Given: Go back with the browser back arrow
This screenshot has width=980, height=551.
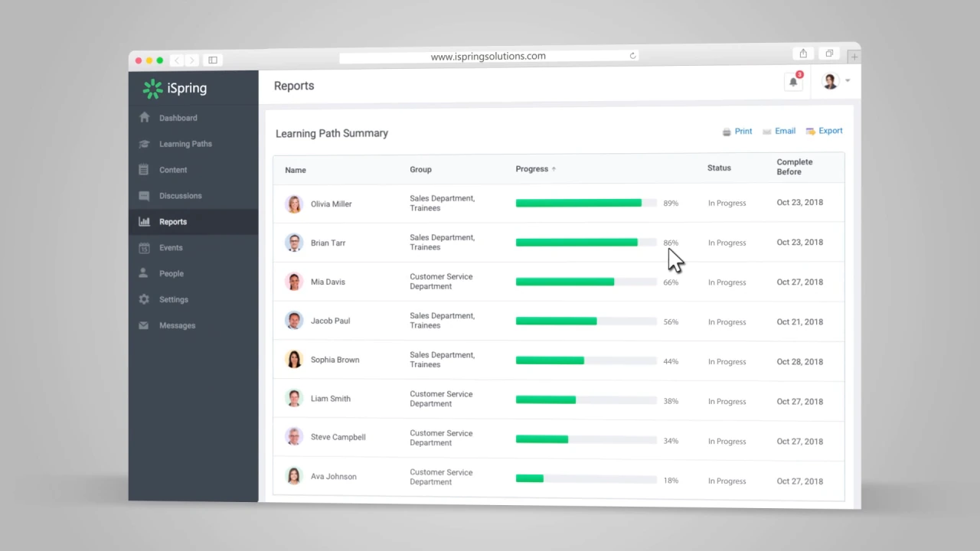Looking at the screenshot, I should [x=178, y=60].
